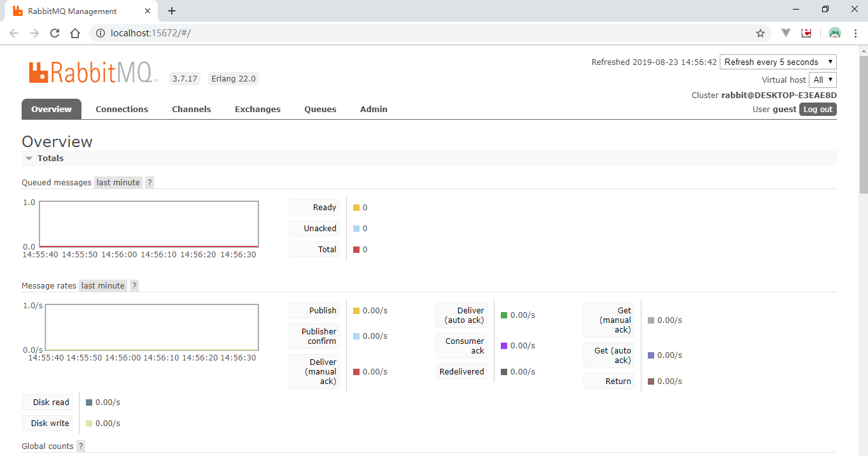Toggle the Total series legend

tap(314, 249)
